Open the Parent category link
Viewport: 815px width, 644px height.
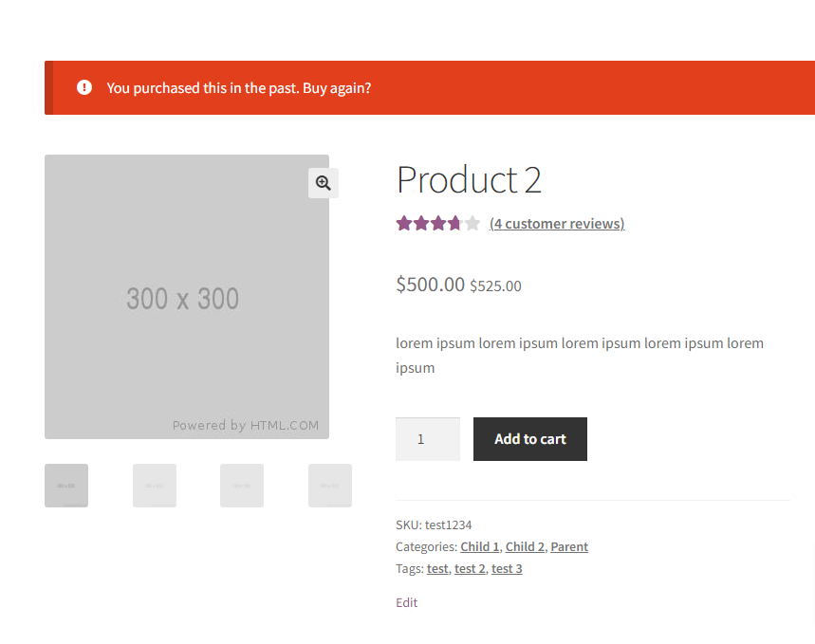[569, 547]
